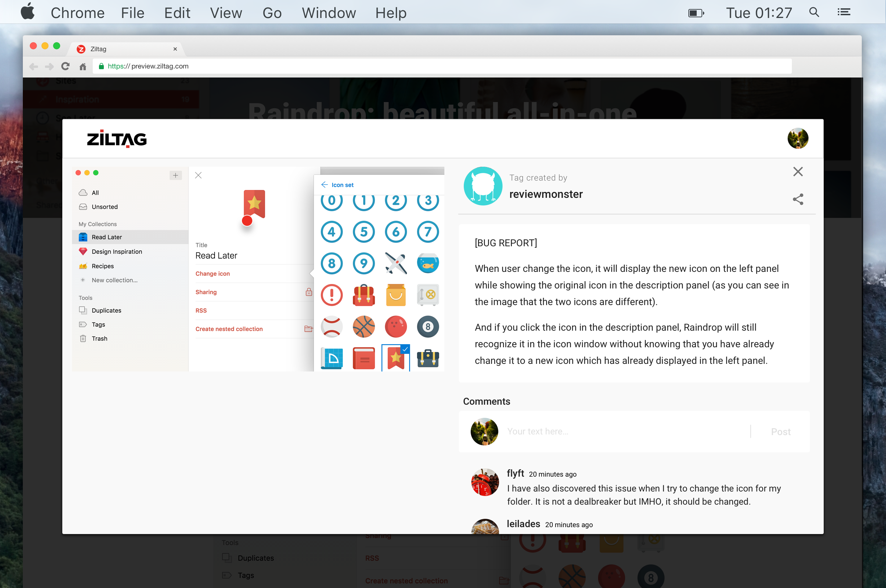886x588 pixels.
Task: Click the Post comment button
Action: click(x=780, y=432)
